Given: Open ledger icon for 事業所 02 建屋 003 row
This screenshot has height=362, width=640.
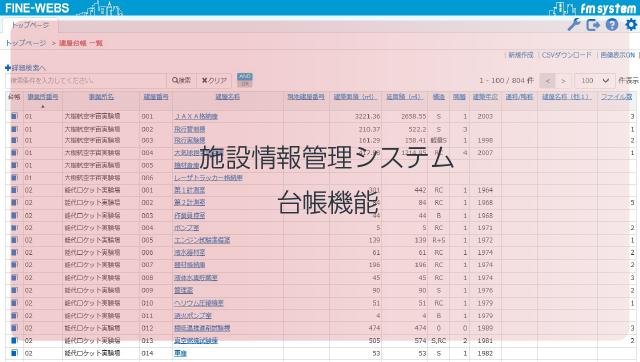Looking at the screenshot, I should 14,215.
